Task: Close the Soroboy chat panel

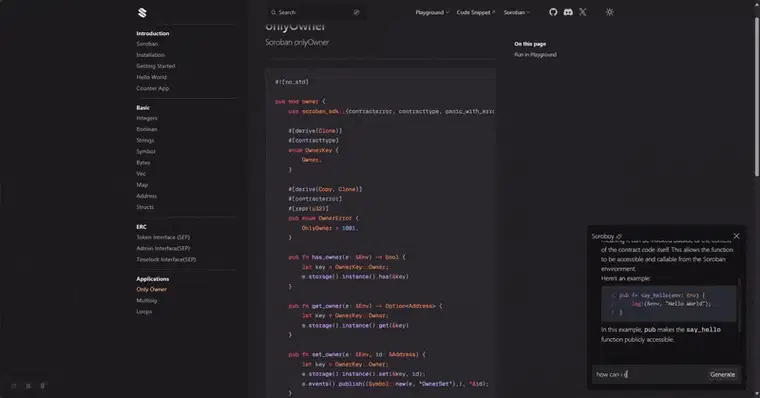Action: click(x=736, y=236)
